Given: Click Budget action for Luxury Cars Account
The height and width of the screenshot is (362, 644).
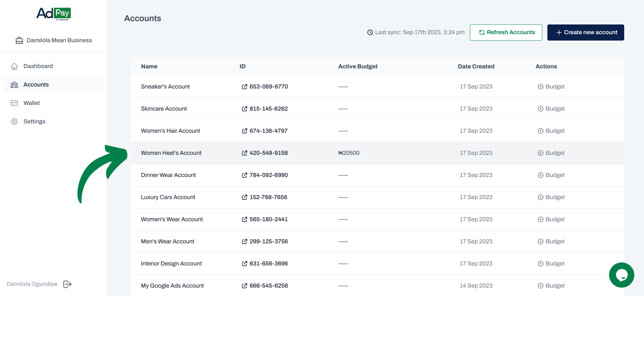Looking at the screenshot, I should coord(551,197).
